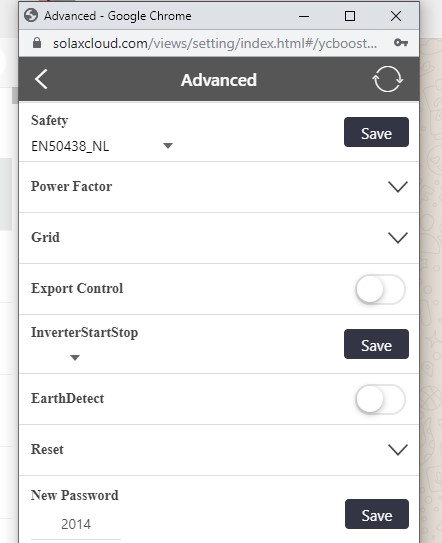442x543 pixels.
Task: Click the password key icon in address bar
Action: pos(401,43)
